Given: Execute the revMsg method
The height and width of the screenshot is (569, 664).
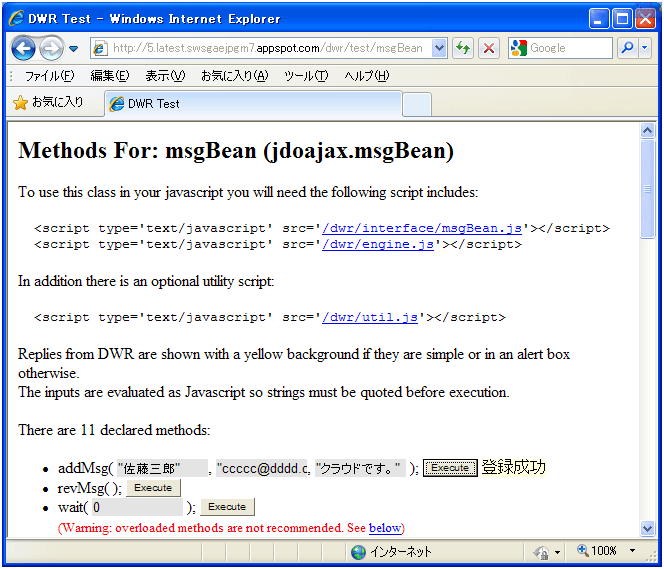Looking at the screenshot, I should click(x=153, y=488).
